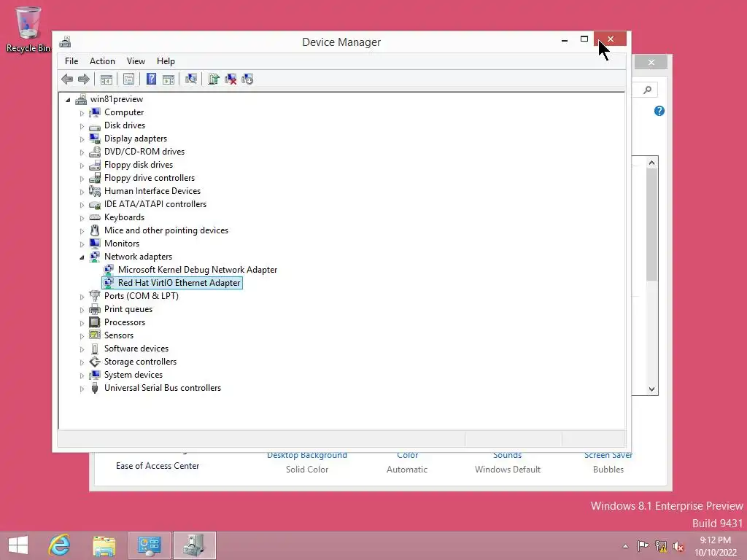Viewport: 747px width, 560px height.
Task: Expand the Keyboards category
Action: point(82,217)
